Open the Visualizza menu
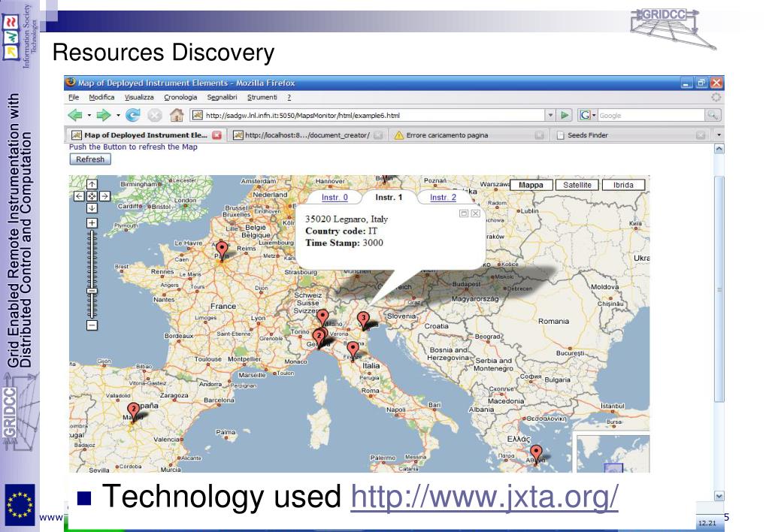Viewport: 769px width, 532px height. click(x=139, y=97)
